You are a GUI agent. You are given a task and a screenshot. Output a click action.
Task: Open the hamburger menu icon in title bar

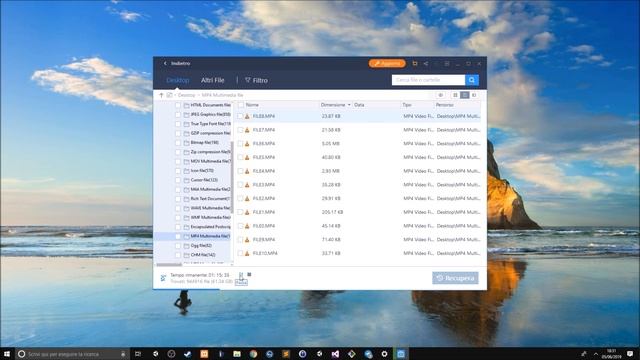[447, 63]
